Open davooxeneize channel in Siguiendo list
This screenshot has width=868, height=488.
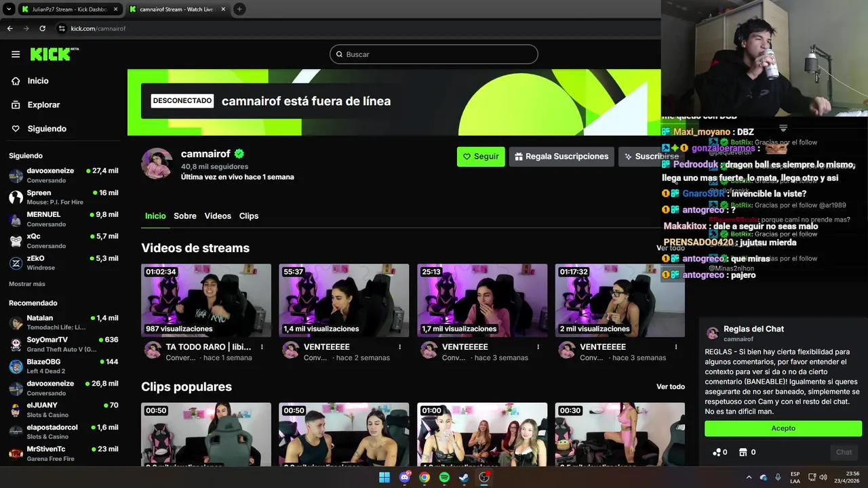[63, 175]
